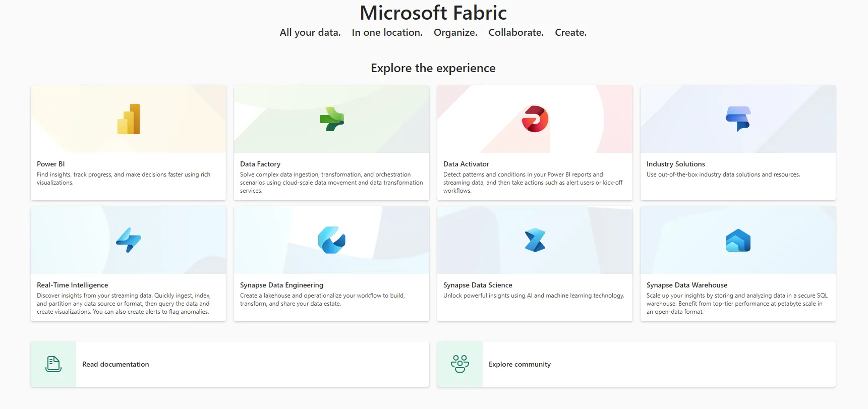Image resolution: width=868 pixels, height=409 pixels.
Task: Click the 'Collaborate.' tagline text
Action: 516,32
